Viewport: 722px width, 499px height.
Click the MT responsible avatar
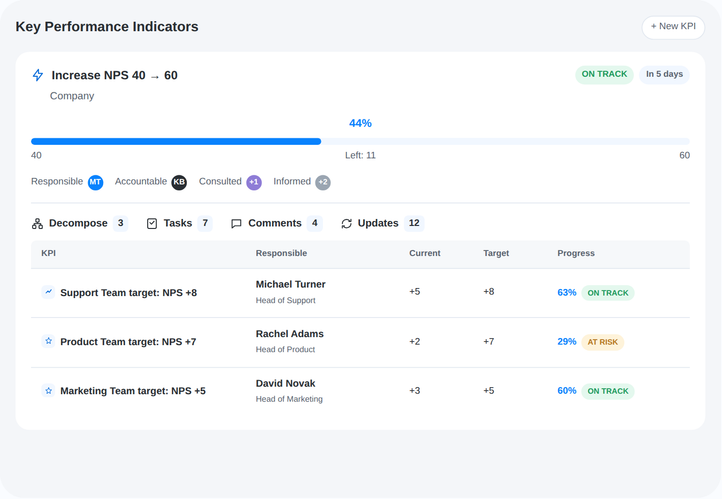click(95, 182)
